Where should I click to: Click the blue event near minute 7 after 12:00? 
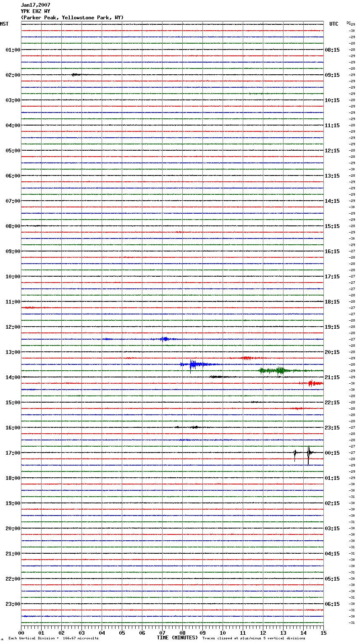pos(165,339)
